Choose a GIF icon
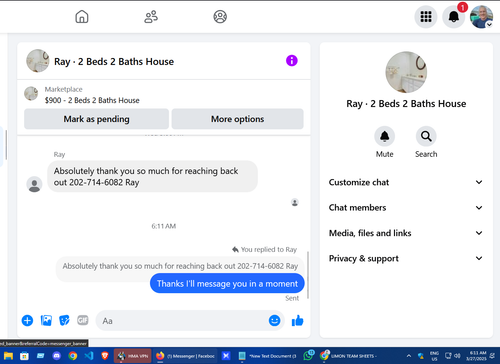This screenshot has height=364, width=500. (83, 320)
